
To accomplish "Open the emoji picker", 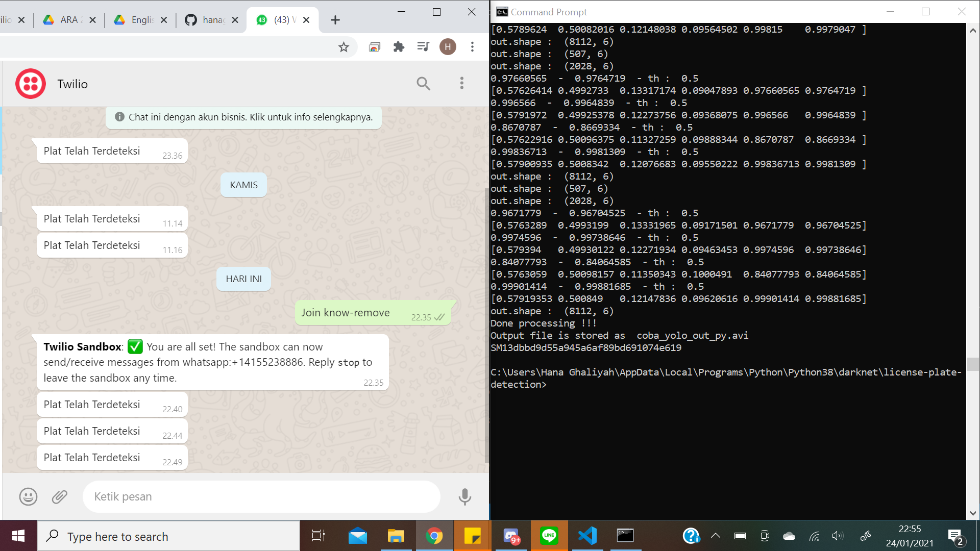I will [28, 496].
